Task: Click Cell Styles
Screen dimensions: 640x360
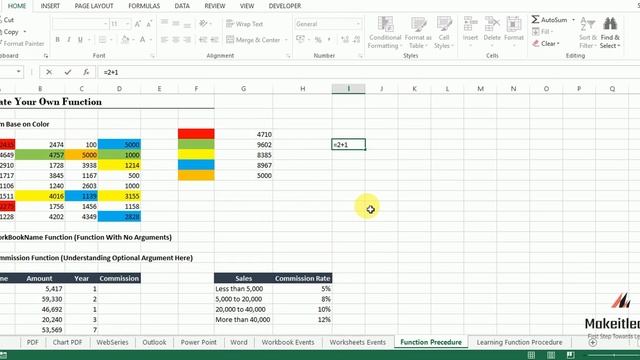Action: point(444,33)
